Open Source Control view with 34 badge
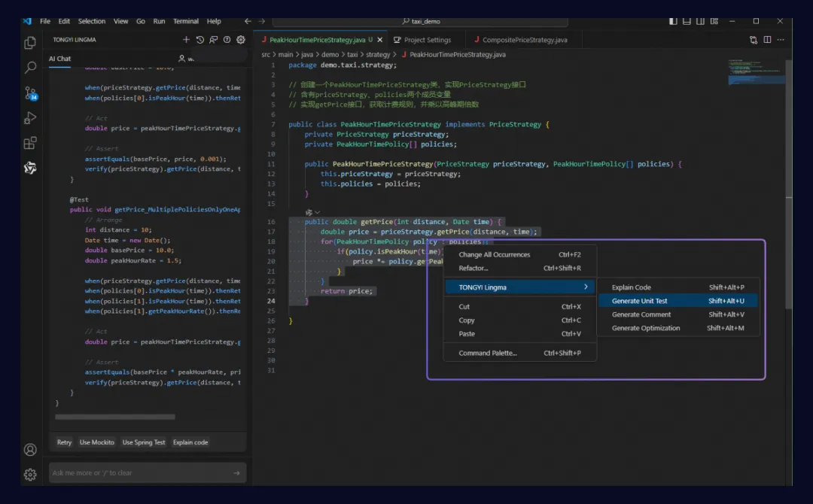The image size is (813, 504). 31,93
